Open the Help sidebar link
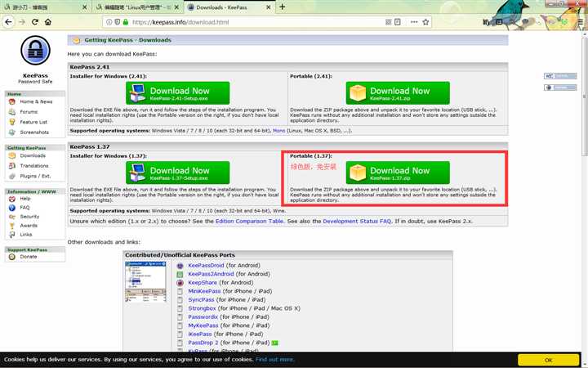Viewport: 588px width, 368px height. [25, 198]
